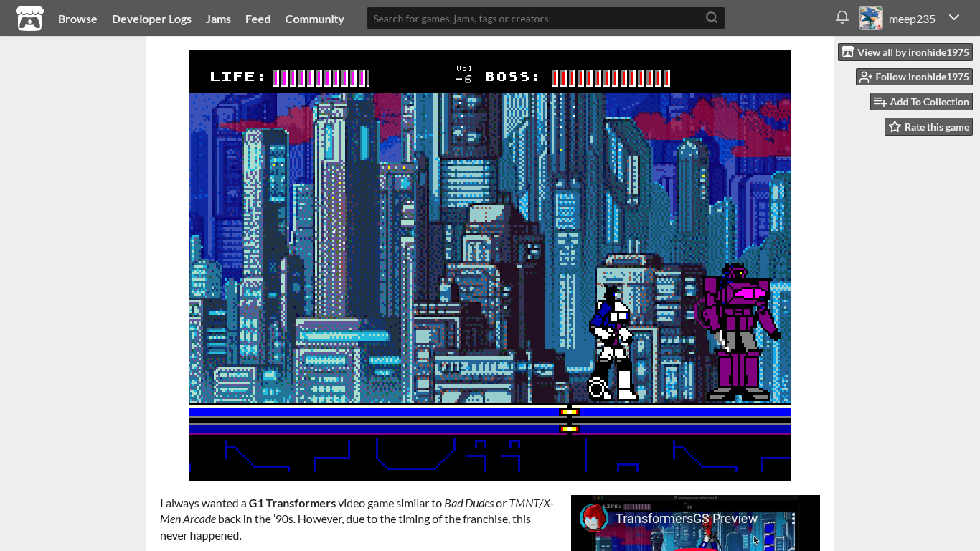
Task: Open the itch.io home logo
Action: (29, 18)
